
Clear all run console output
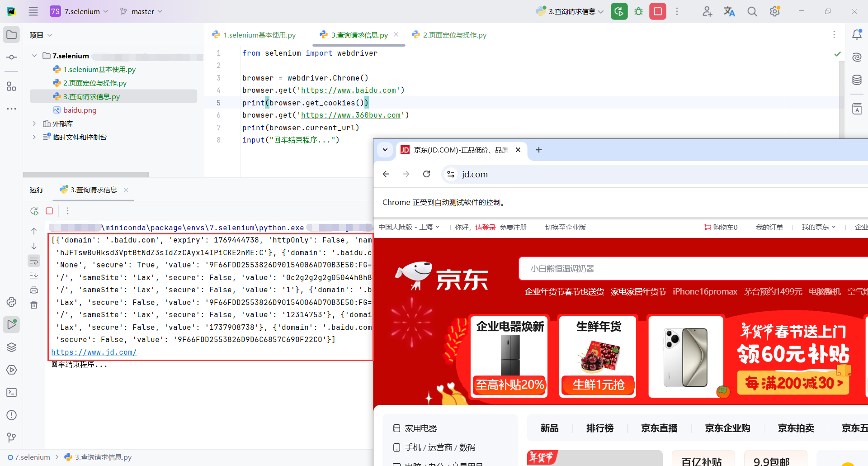(34, 305)
